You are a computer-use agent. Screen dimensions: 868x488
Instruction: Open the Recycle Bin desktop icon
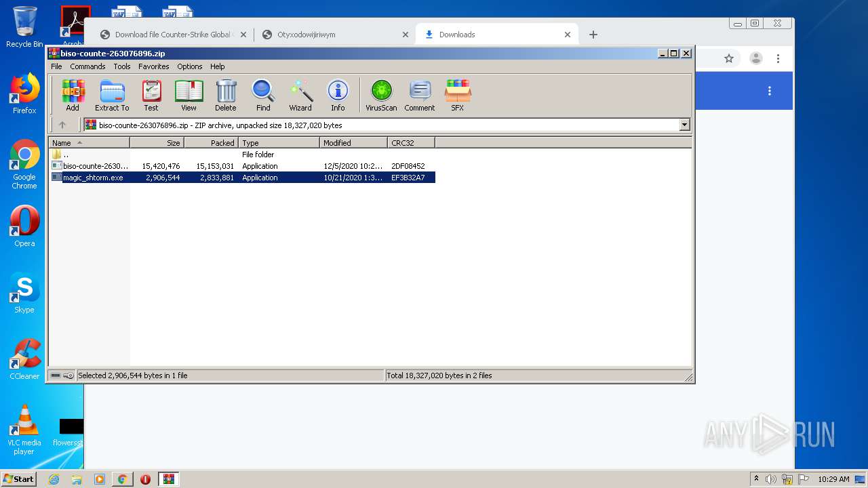(24, 27)
